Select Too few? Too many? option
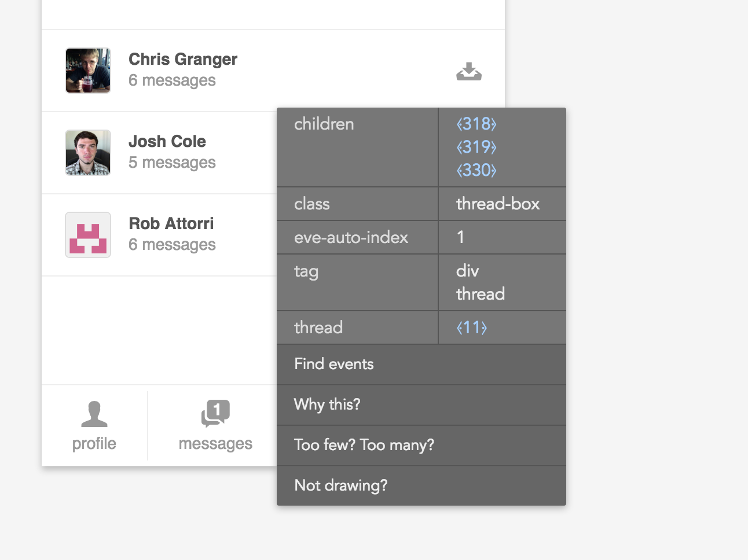Screen dimensions: 748x560 click(364, 445)
